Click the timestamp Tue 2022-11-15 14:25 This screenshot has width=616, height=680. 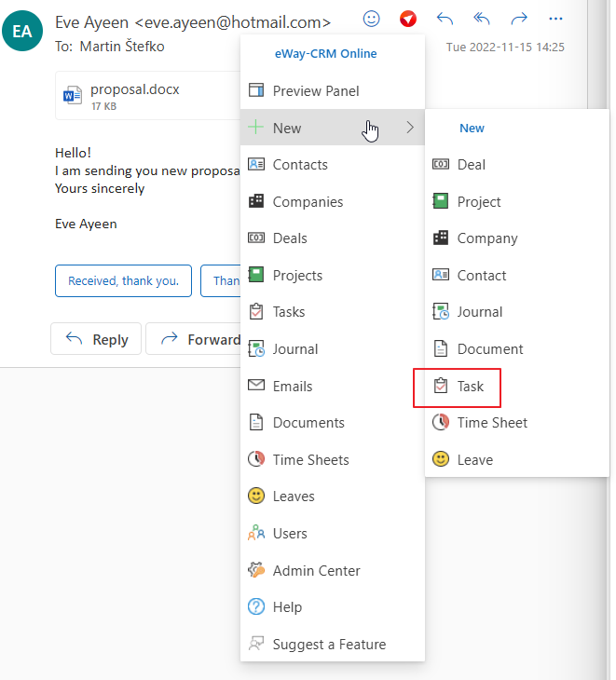505,47
